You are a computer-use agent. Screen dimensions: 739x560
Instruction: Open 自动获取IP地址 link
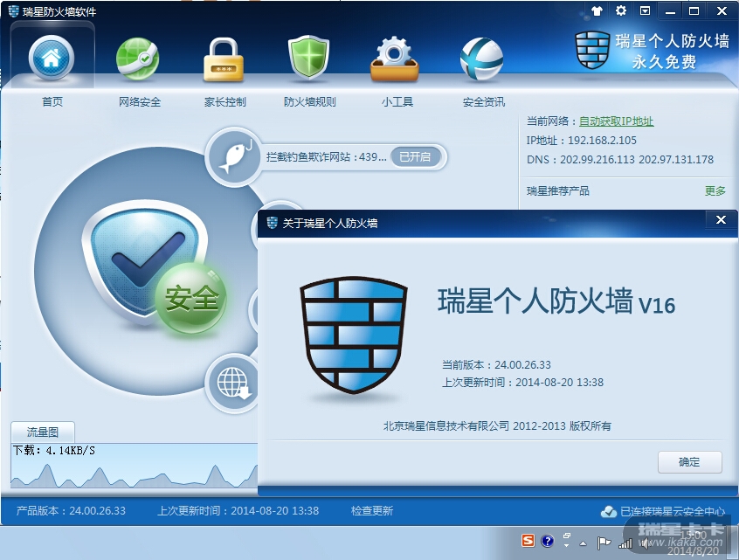coord(616,121)
